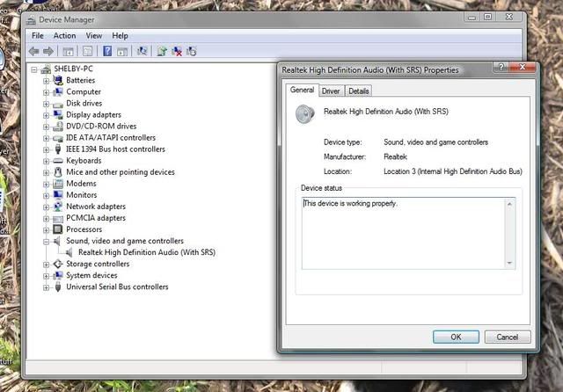The width and height of the screenshot is (563, 392).
Task: Click the DVD/CD-ROM drives category icon
Action: [x=58, y=127]
